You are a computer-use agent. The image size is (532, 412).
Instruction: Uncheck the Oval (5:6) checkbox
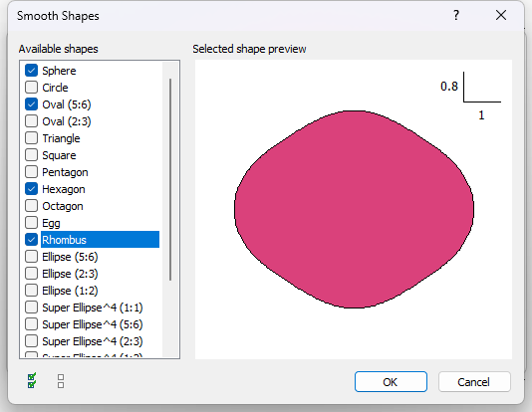click(x=31, y=104)
